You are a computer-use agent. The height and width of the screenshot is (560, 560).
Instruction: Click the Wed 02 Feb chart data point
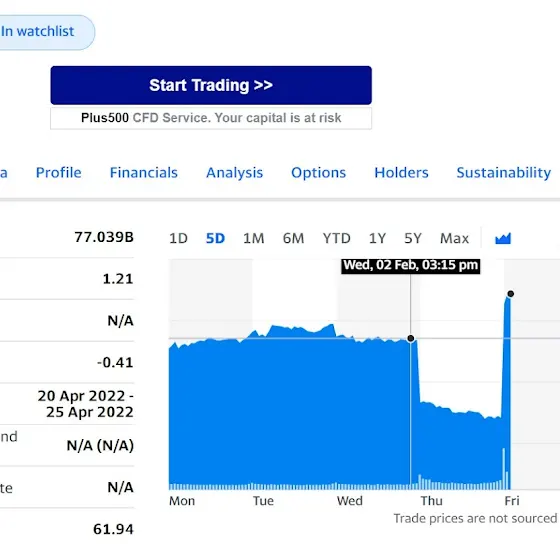coord(411,338)
